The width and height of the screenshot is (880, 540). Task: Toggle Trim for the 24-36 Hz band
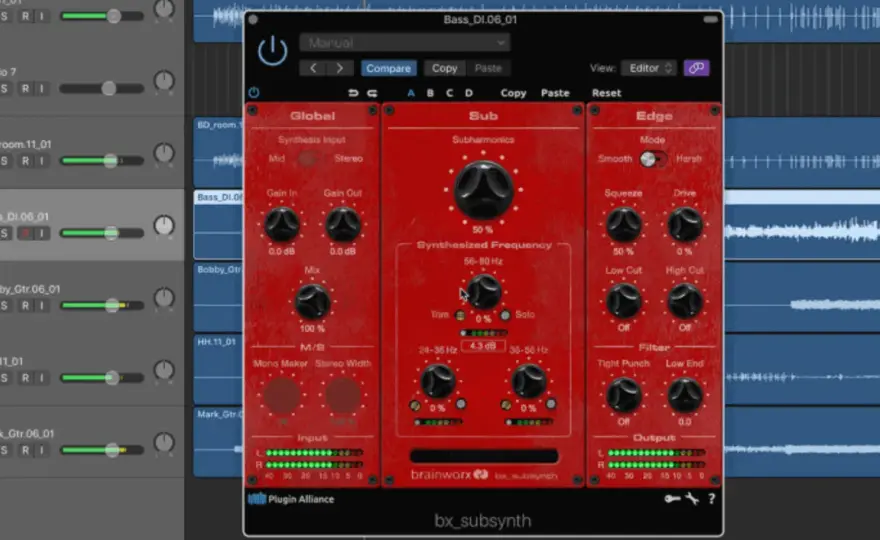click(x=415, y=405)
